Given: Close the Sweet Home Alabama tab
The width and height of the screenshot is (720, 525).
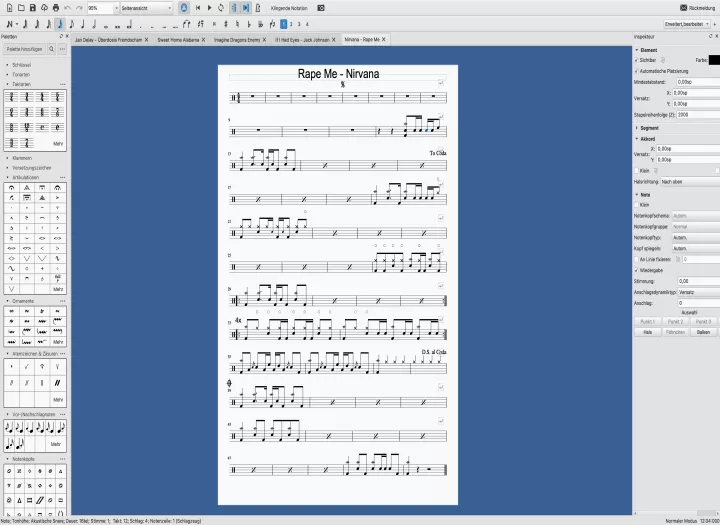Looking at the screenshot, I should [203, 40].
